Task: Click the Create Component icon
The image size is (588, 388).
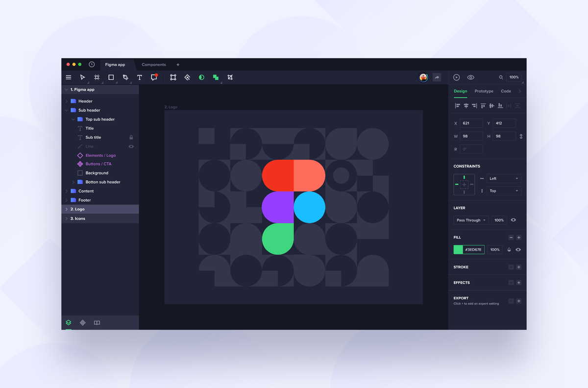Action: click(x=187, y=77)
